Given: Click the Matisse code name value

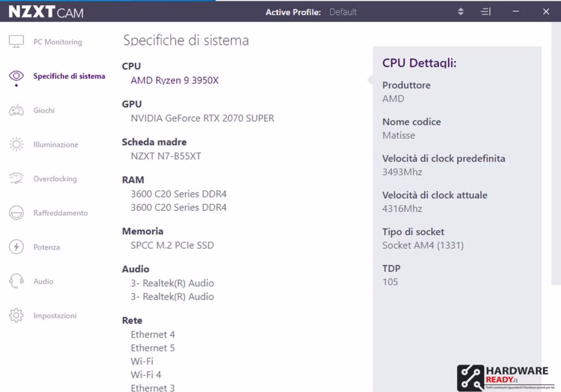Looking at the screenshot, I should (x=399, y=136).
